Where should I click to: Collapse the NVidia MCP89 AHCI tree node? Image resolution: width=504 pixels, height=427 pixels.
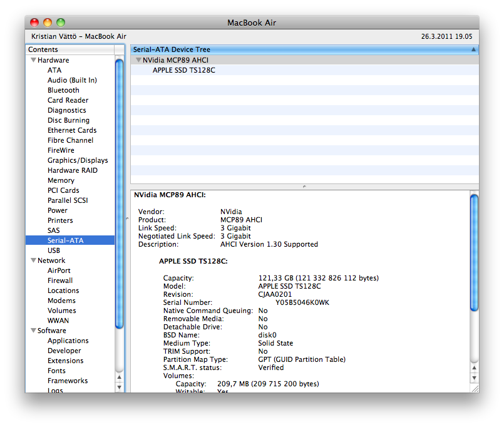[x=138, y=60]
